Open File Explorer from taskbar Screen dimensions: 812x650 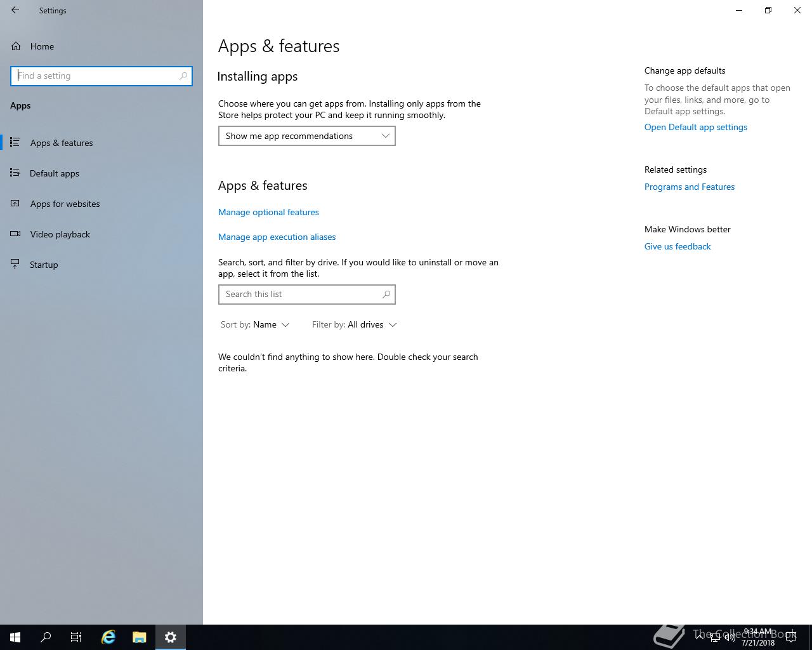coord(139,637)
